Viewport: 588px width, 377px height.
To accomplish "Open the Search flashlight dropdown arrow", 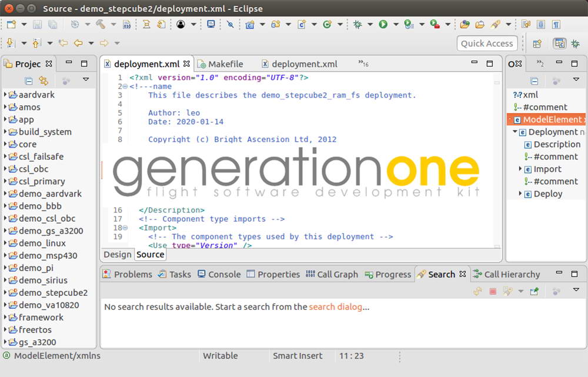I will [508, 25].
